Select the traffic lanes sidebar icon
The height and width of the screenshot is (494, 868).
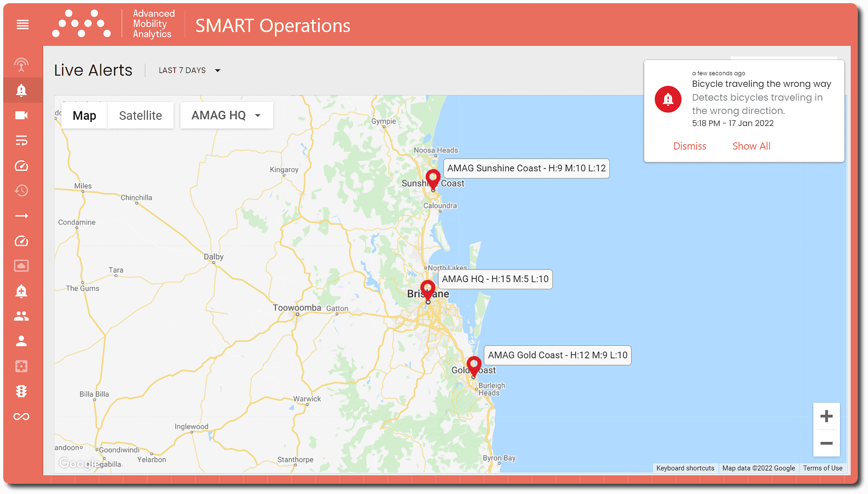(22, 141)
